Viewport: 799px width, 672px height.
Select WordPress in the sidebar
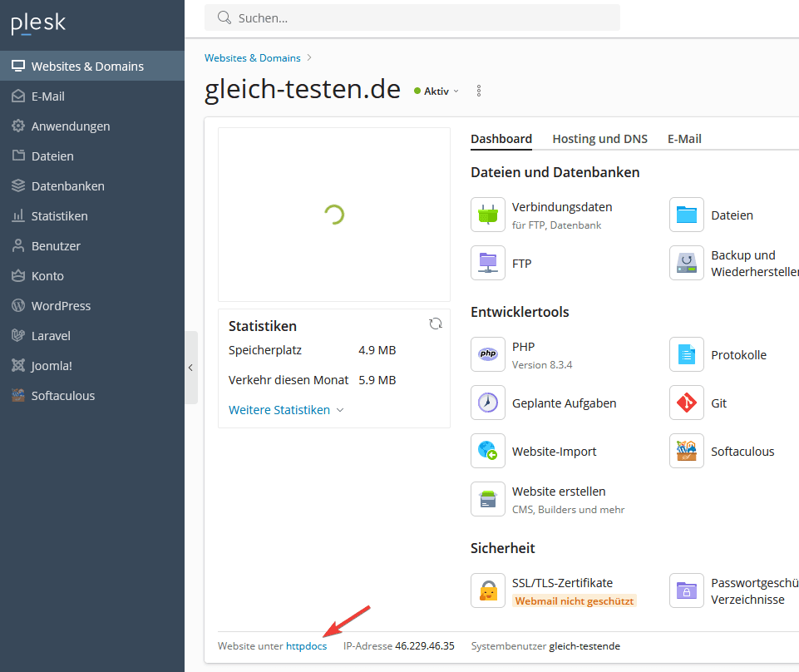click(61, 306)
